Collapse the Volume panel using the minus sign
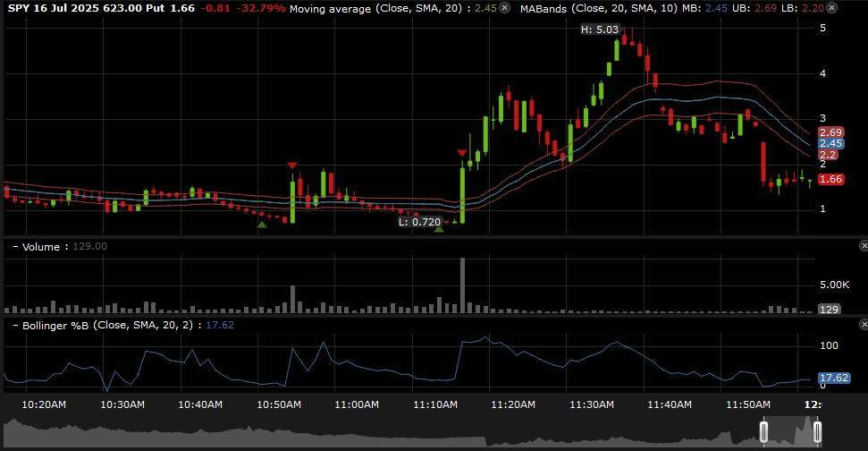The height and width of the screenshot is (451, 868). click(x=15, y=247)
